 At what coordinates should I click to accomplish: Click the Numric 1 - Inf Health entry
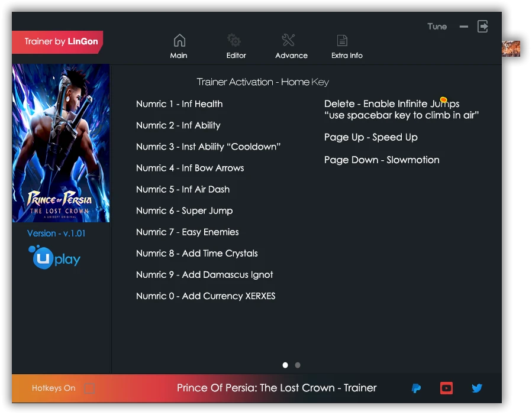pyautogui.click(x=179, y=104)
